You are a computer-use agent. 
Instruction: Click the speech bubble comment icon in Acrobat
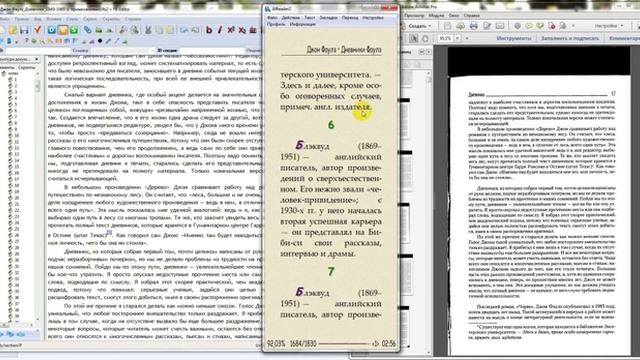click(529, 26)
